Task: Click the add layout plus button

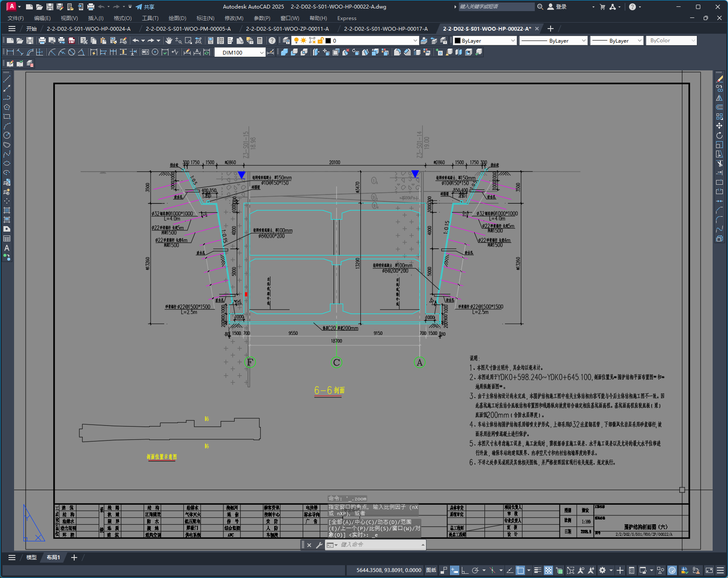Action: [x=74, y=558]
